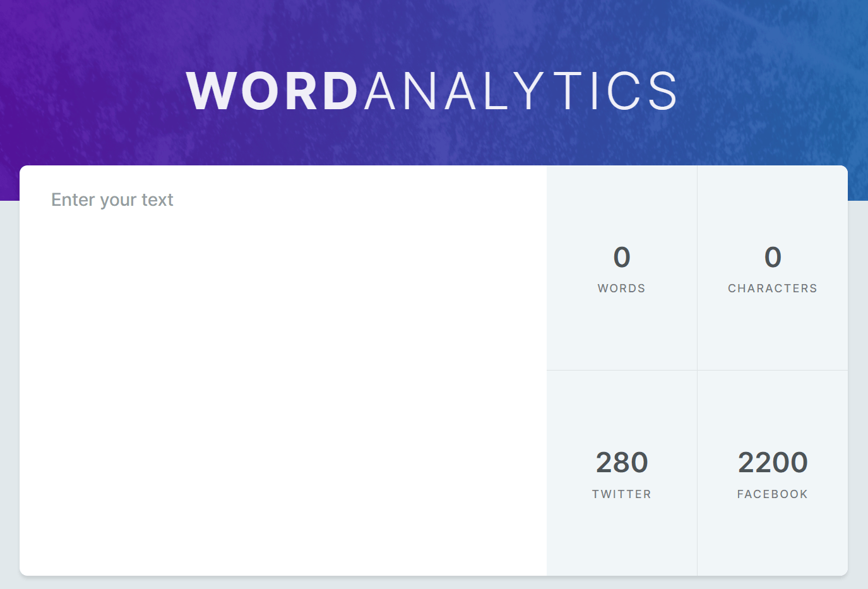Click the CHARACTERS counter value showing 0
This screenshot has width=868, height=589.
click(x=772, y=258)
